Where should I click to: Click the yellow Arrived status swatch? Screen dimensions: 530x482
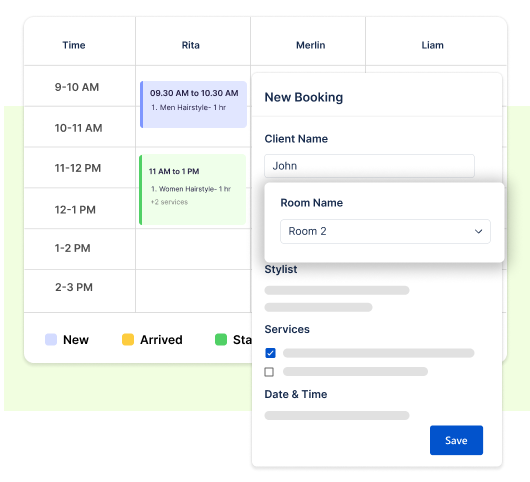click(x=128, y=339)
